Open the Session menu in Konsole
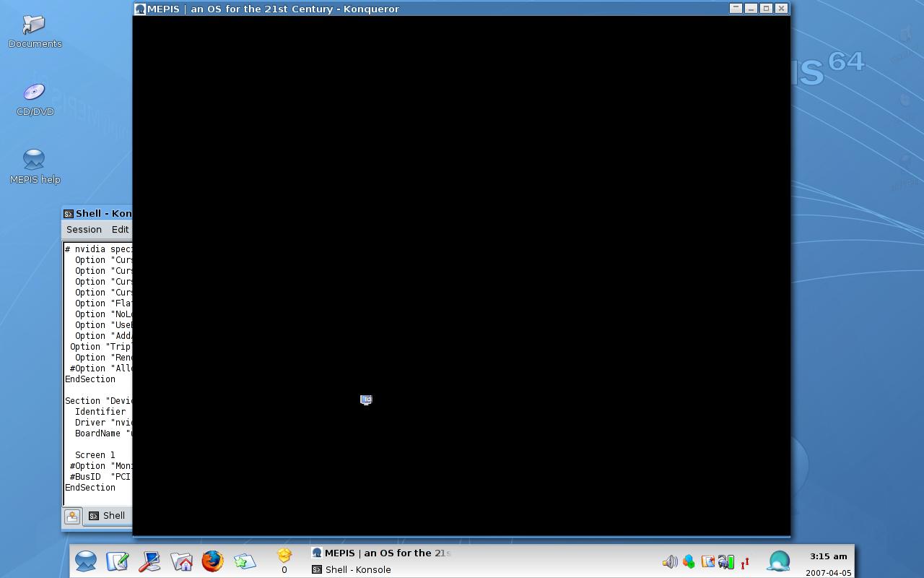The height and width of the screenshot is (578, 924). [84, 230]
